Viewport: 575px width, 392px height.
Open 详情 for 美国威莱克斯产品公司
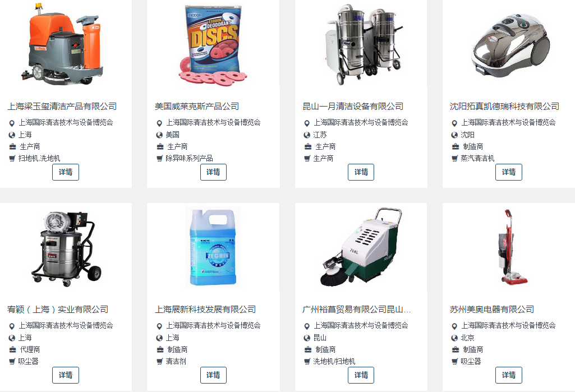(x=213, y=172)
